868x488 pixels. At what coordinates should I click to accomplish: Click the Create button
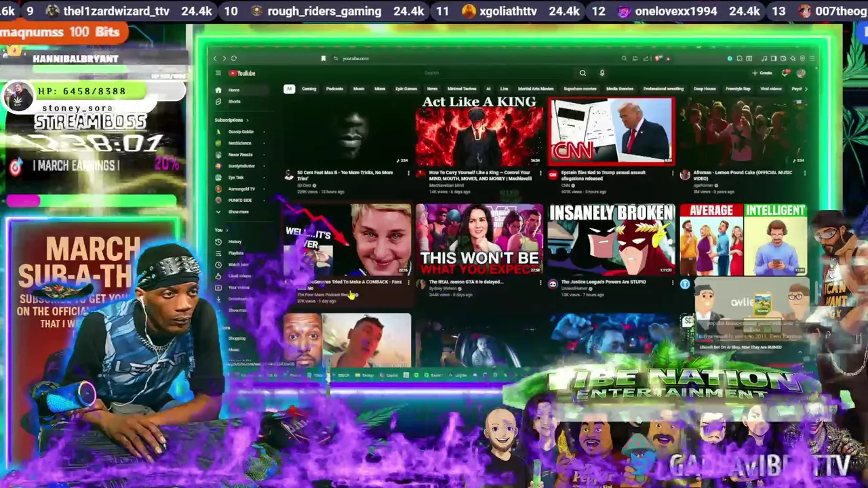(x=762, y=73)
